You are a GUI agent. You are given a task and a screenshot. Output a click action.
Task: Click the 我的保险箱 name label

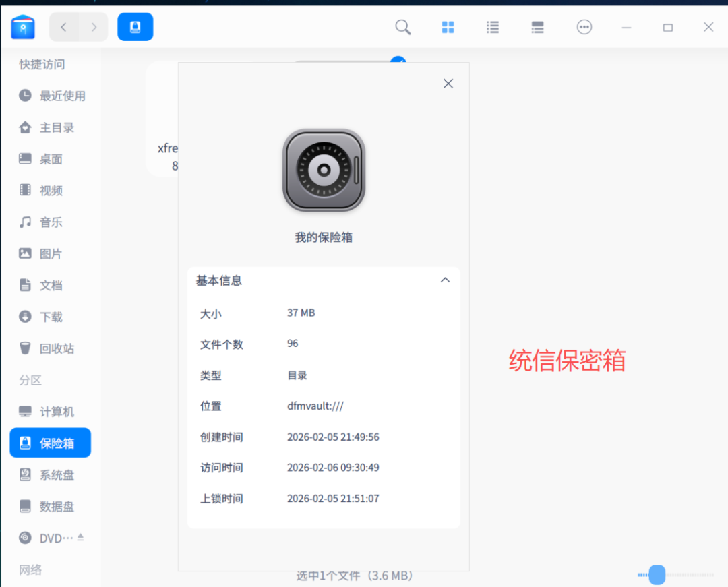(324, 238)
